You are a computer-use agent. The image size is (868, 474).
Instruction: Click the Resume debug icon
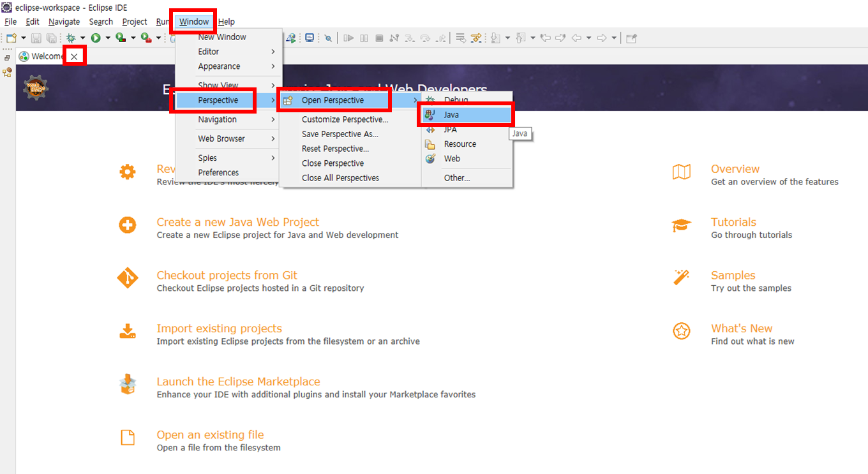point(348,38)
